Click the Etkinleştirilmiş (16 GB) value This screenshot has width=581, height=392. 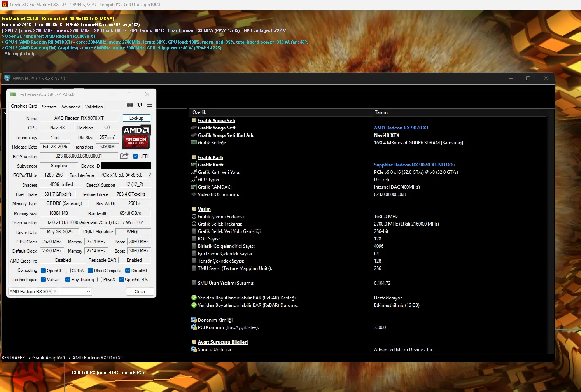tap(397, 305)
